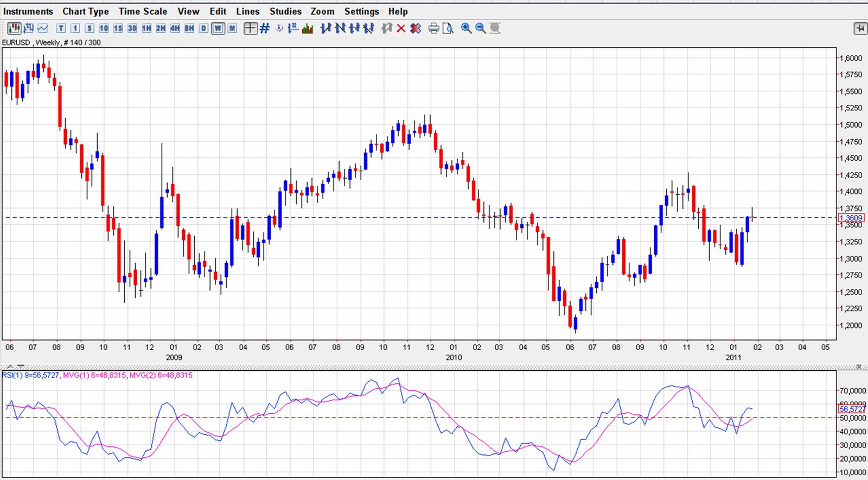Switch to 8H time scale
868x480 pixels.
[x=189, y=28]
